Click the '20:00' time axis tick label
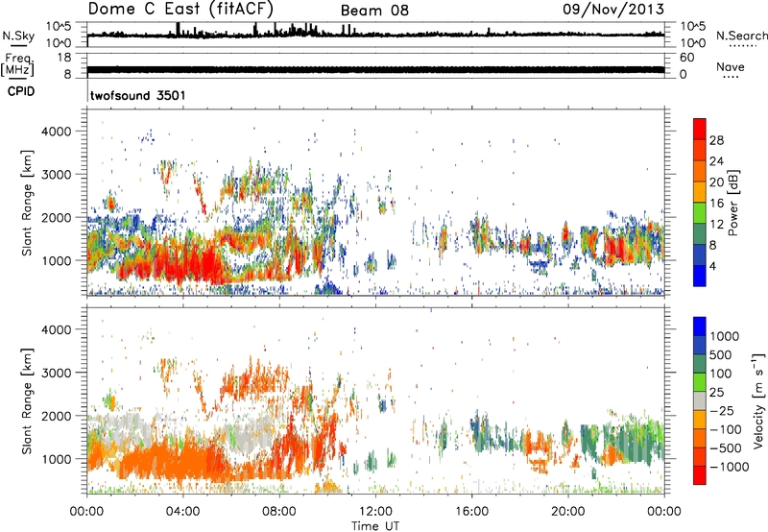 pos(568,512)
